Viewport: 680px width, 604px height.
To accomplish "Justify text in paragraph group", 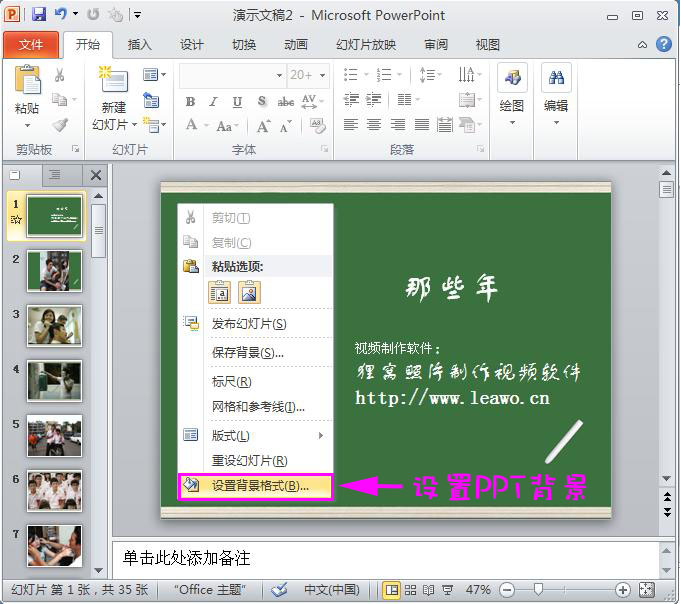I will [422, 125].
